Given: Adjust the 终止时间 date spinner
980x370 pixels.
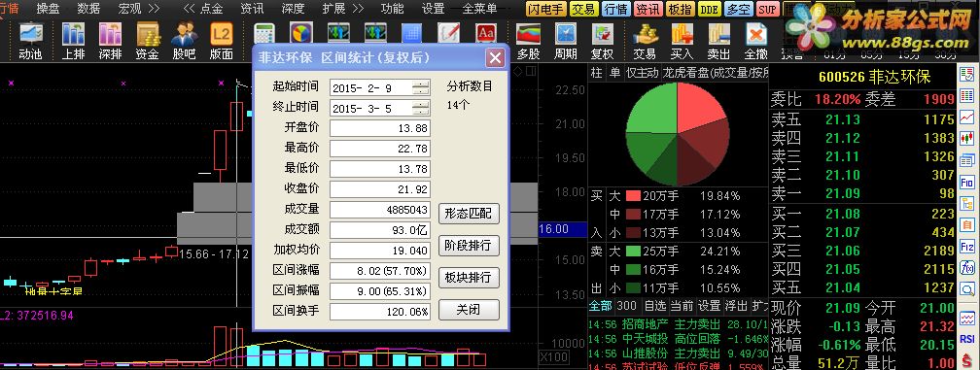Looking at the screenshot, I should pyautogui.click(x=421, y=108).
